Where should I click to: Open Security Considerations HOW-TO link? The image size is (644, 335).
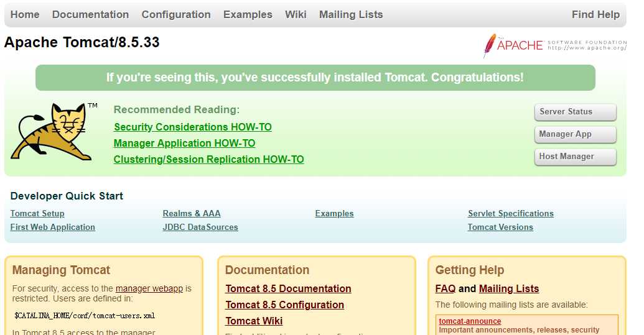[193, 127]
